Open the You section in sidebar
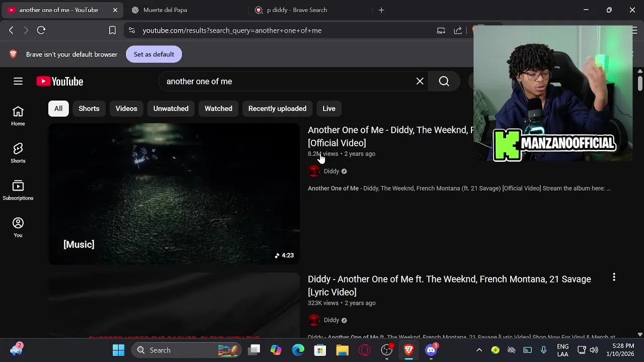The image size is (644, 362). coord(18,228)
